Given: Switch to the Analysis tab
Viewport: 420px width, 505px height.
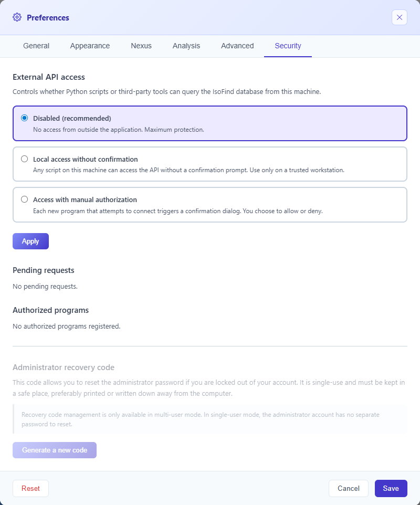Looking at the screenshot, I should tap(186, 46).
